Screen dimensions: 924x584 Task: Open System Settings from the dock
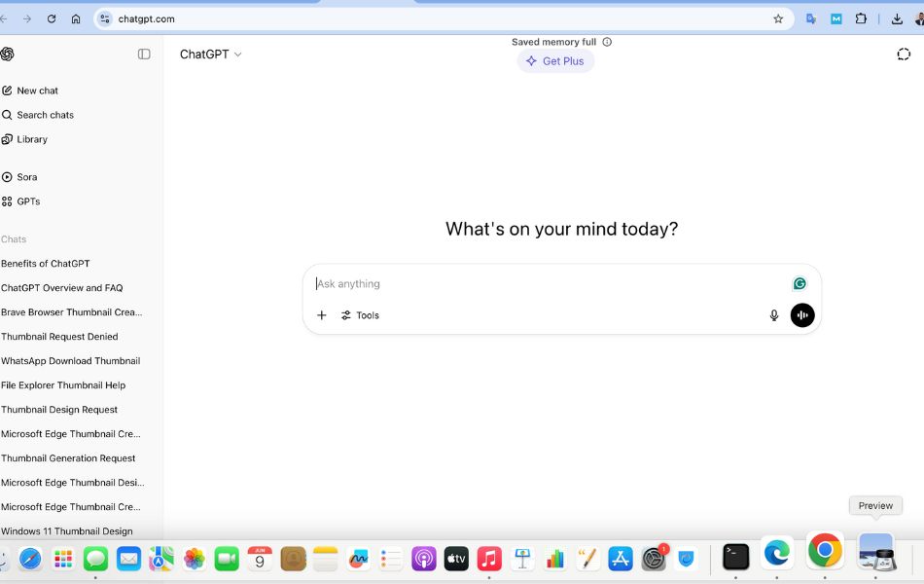click(x=654, y=558)
